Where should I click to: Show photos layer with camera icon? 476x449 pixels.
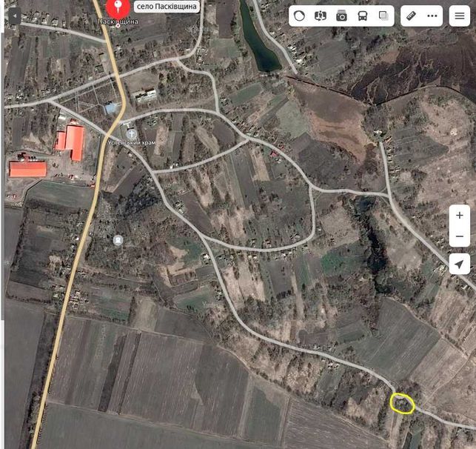pyautogui.click(x=341, y=16)
